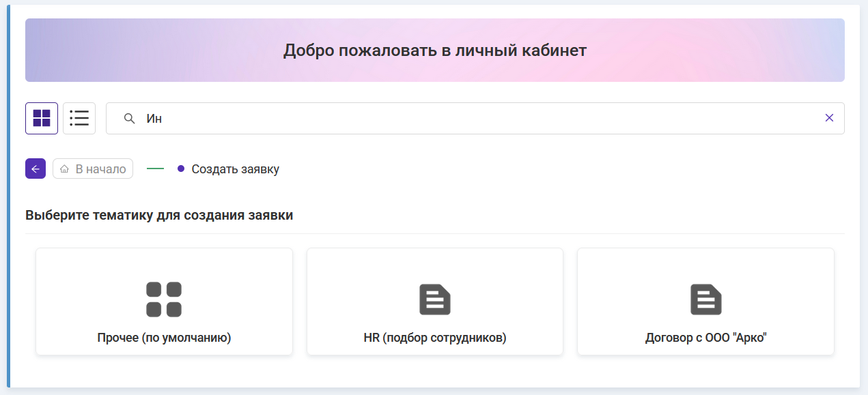The width and height of the screenshot is (868, 395).
Task: Click the purple dot breadcrumb marker
Action: point(181,169)
